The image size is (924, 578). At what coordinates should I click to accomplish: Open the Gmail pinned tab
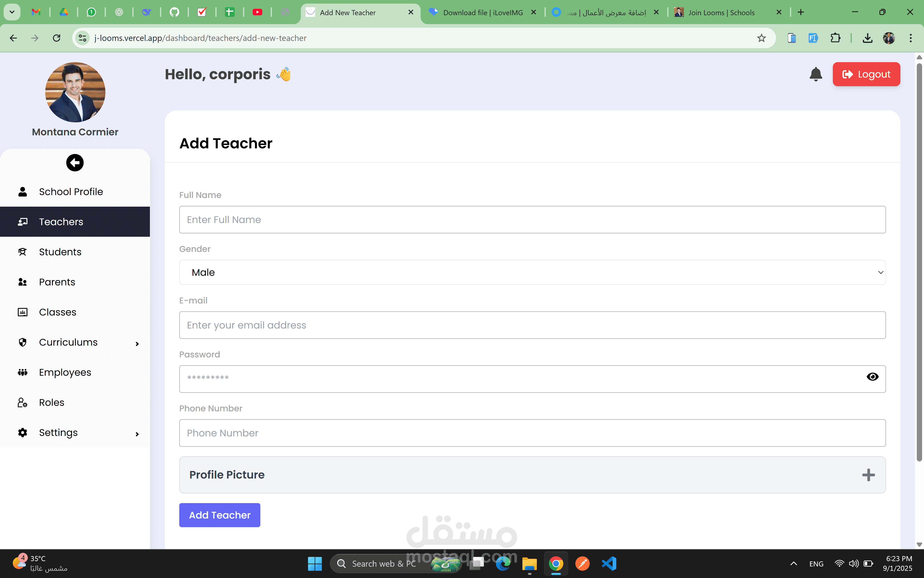36,12
